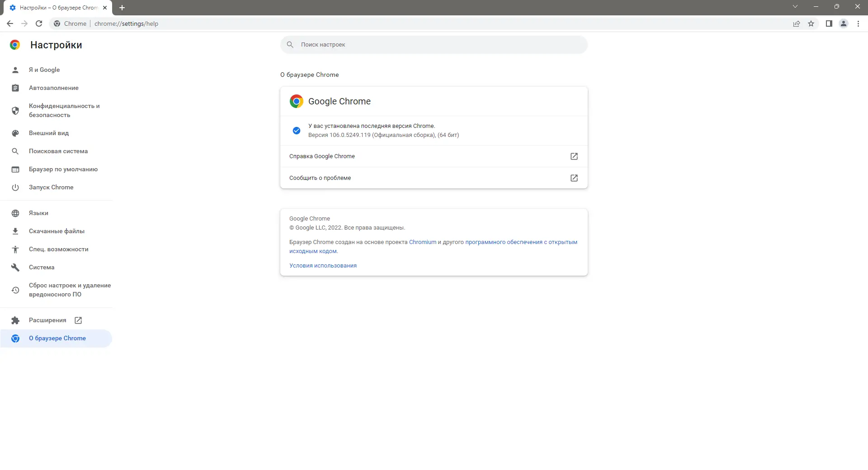The width and height of the screenshot is (868, 470).
Task: Open the Автозаполнение settings section
Action: [x=53, y=88]
